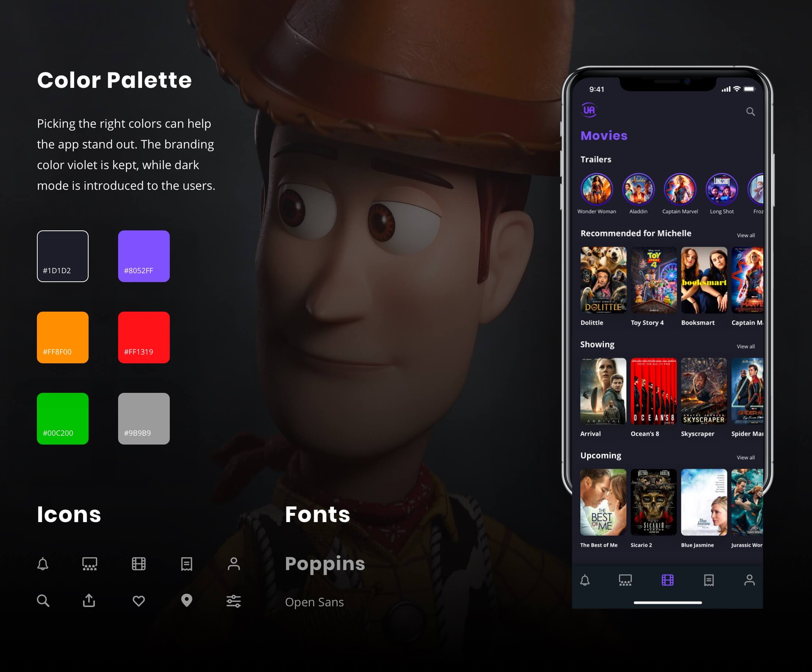Image resolution: width=812 pixels, height=672 pixels.
Task: Click the Poppins font label
Action: click(x=325, y=565)
